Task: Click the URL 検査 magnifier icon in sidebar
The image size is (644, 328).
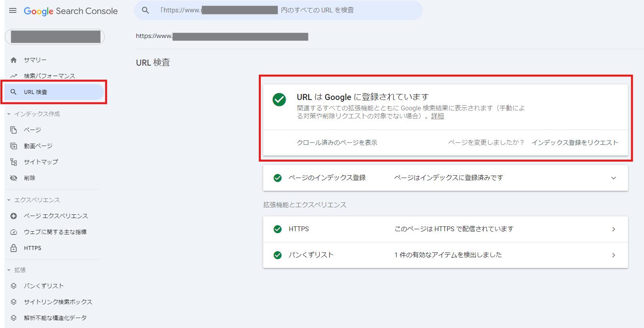Action: [x=14, y=92]
